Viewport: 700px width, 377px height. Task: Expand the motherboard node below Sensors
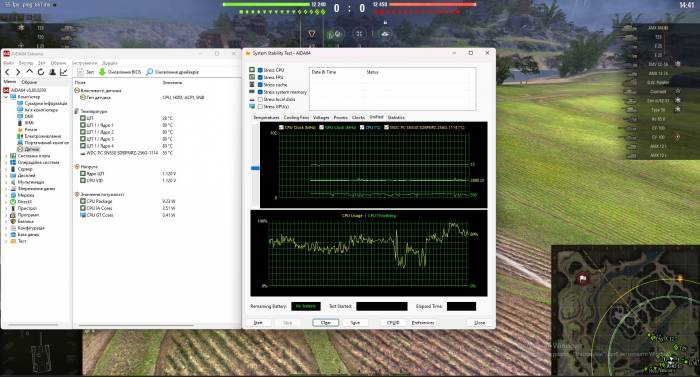click(6, 156)
